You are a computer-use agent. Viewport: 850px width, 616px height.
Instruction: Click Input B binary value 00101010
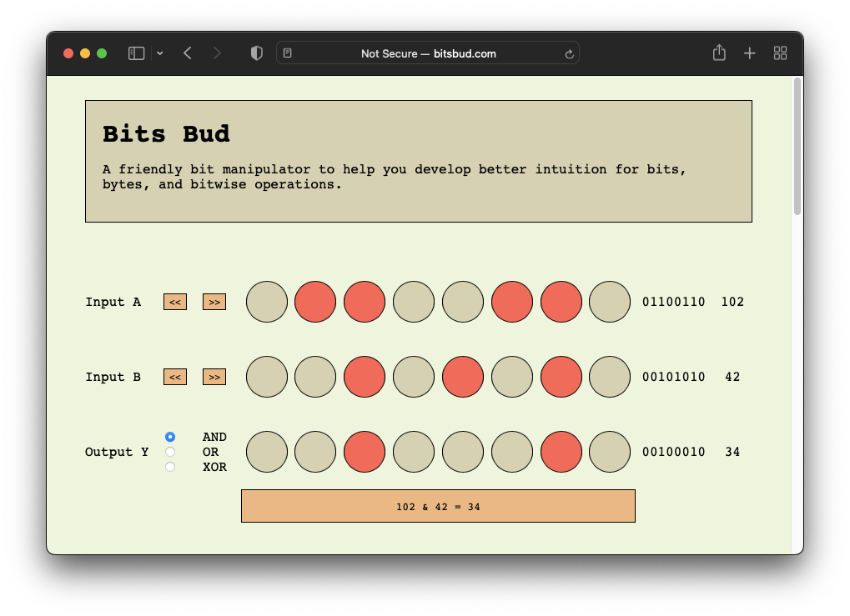click(x=674, y=377)
